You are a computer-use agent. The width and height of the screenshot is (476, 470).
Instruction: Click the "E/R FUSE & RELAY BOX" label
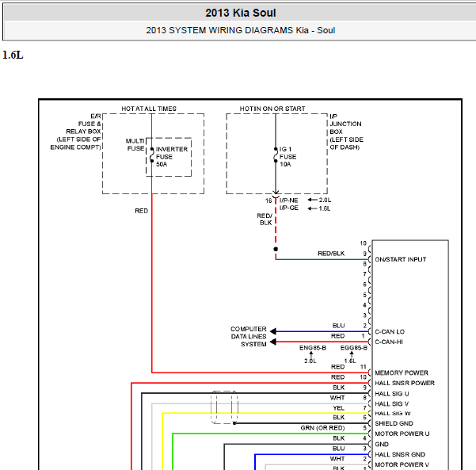pos(83,124)
